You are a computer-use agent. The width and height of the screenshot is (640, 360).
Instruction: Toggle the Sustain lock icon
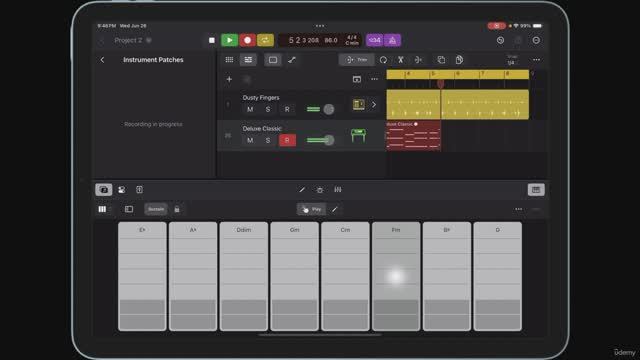click(177, 209)
